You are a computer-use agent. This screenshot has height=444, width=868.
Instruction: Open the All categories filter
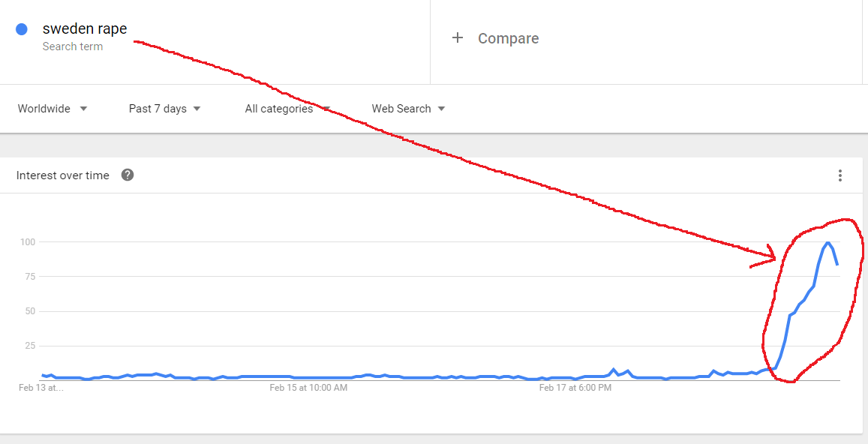[x=287, y=109]
